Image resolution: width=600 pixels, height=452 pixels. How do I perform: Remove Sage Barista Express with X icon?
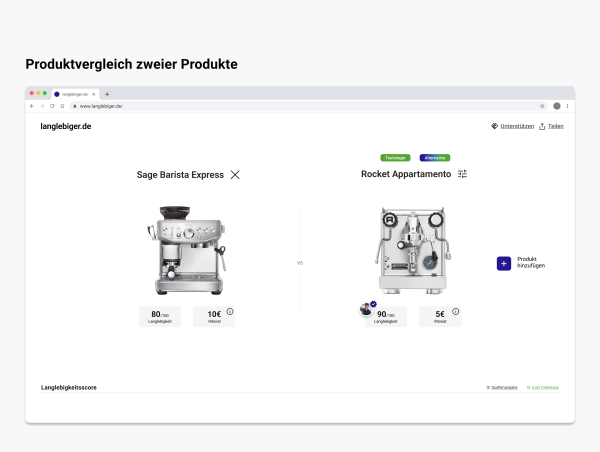pyautogui.click(x=235, y=174)
